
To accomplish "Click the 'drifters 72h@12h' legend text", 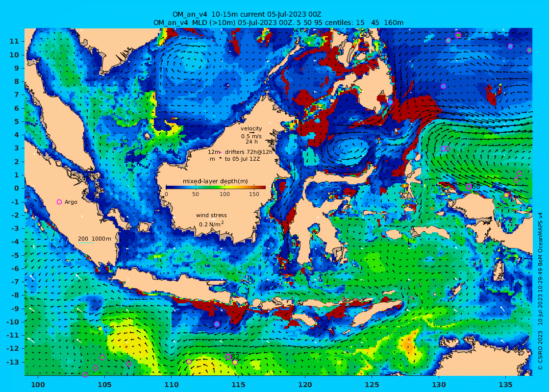I will (x=248, y=152).
